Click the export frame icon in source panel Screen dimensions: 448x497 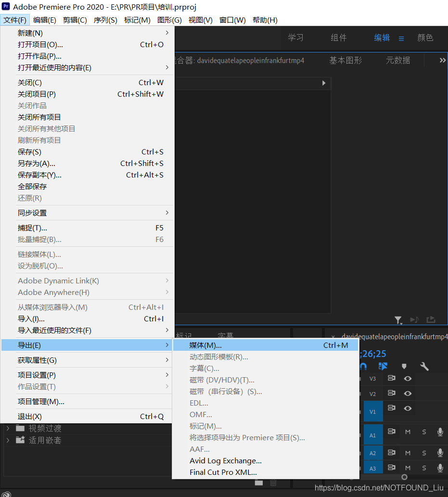pyautogui.click(x=431, y=319)
